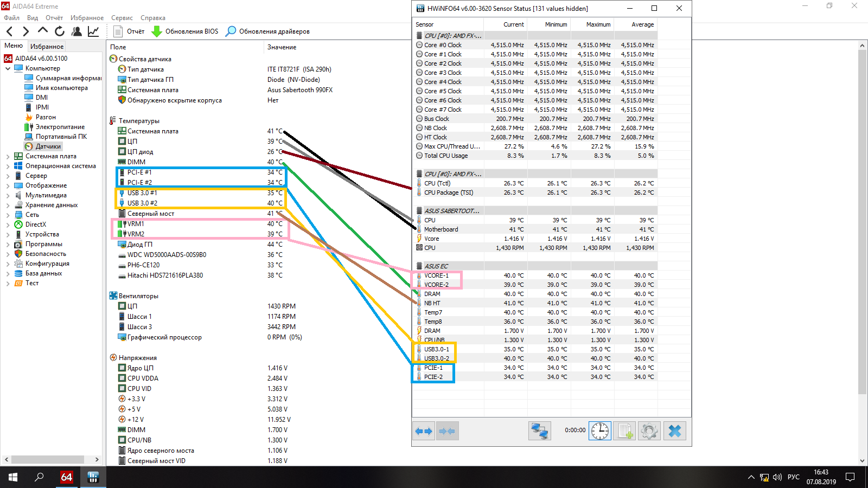Image resolution: width=868 pixels, height=488 pixels.
Task: Expand the Сервер tree node
Action: tap(8, 176)
